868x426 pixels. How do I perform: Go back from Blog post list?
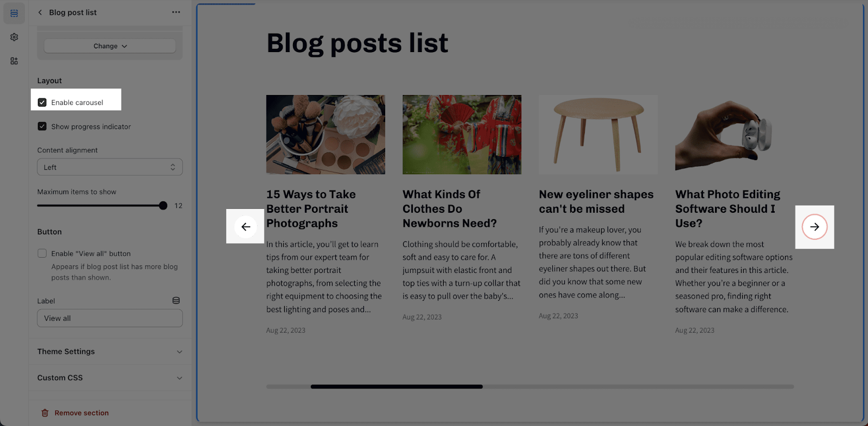pos(40,12)
